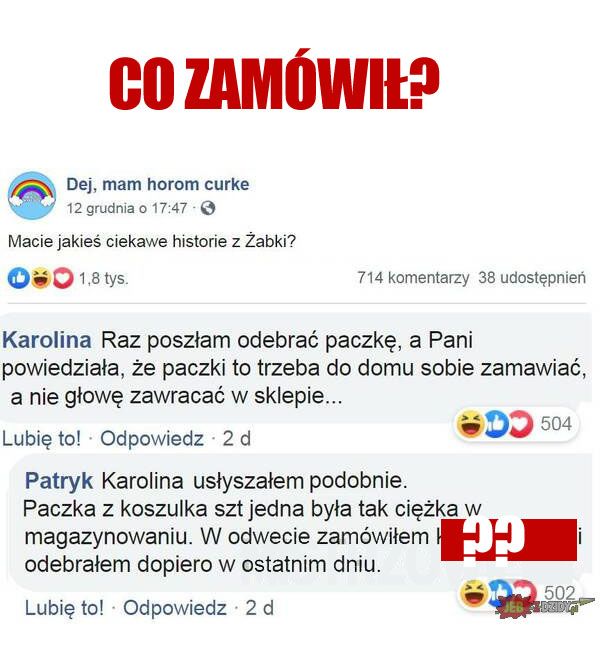Click Odpowiedz under Karolina's comment
The image size is (600, 656).
point(152,438)
